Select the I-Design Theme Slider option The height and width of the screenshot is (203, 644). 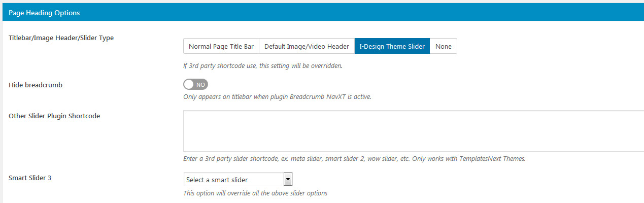tap(392, 46)
